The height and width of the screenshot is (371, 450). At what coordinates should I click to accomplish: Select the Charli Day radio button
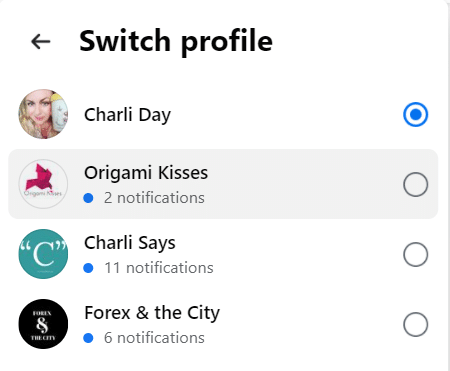pyautogui.click(x=415, y=114)
